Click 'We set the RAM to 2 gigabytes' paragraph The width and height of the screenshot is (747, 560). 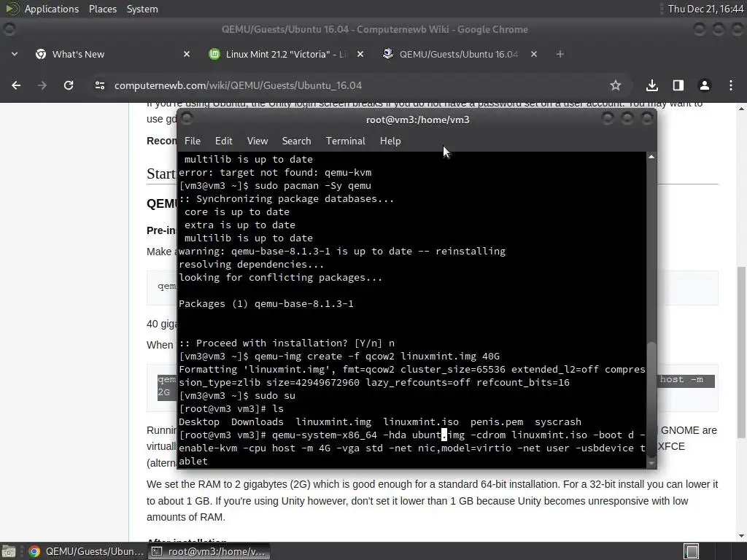(432, 500)
